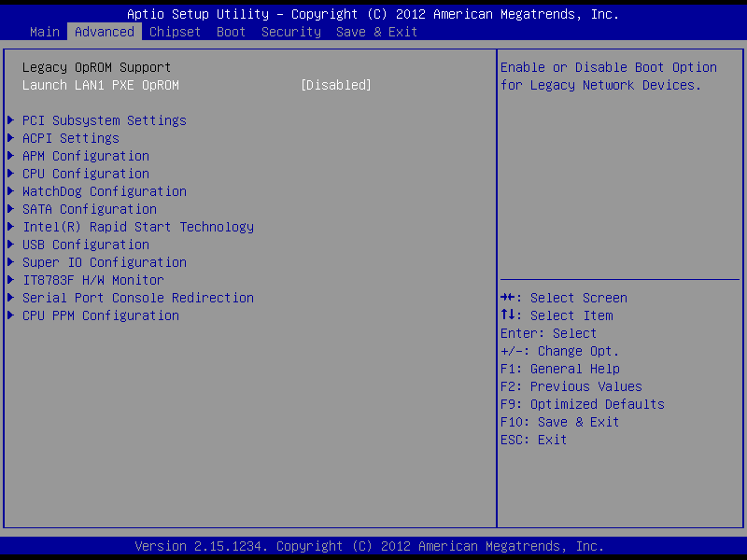Click the arrow beside USB Configuration
Image resolution: width=747 pixels, height=560 pixels.
tap(11, 245)
